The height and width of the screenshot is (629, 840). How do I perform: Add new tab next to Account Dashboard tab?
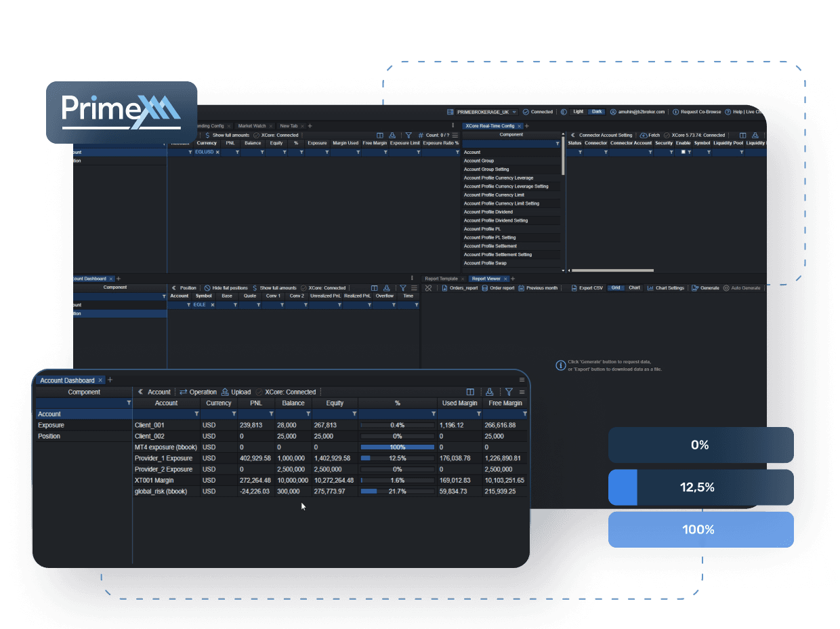pyautogui.click(x=110, y=380)
